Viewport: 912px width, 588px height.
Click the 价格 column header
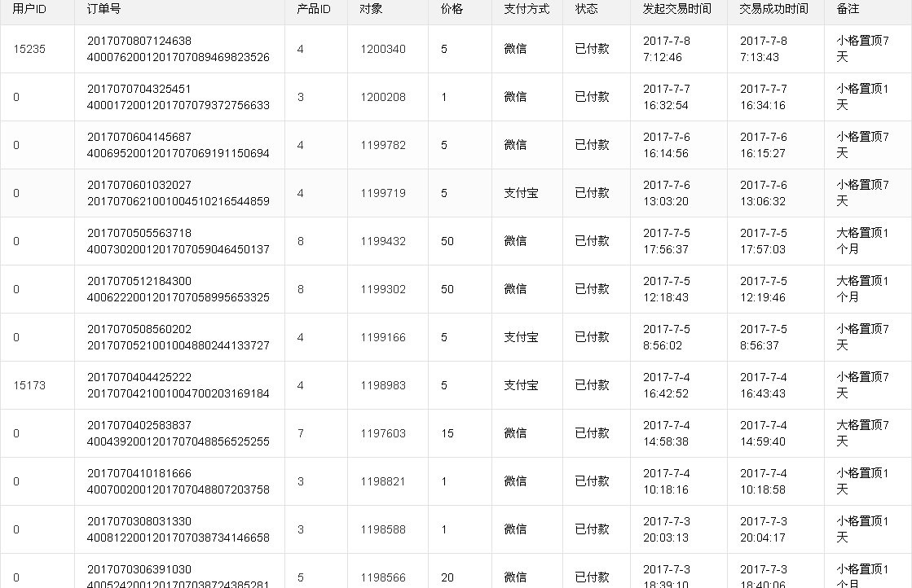452,9
